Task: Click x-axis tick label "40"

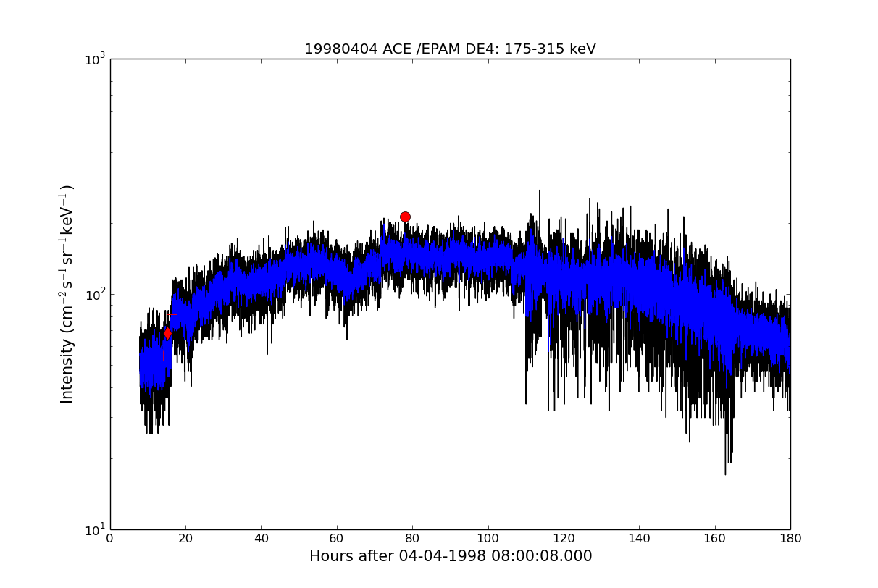Action: coord(262,538)
